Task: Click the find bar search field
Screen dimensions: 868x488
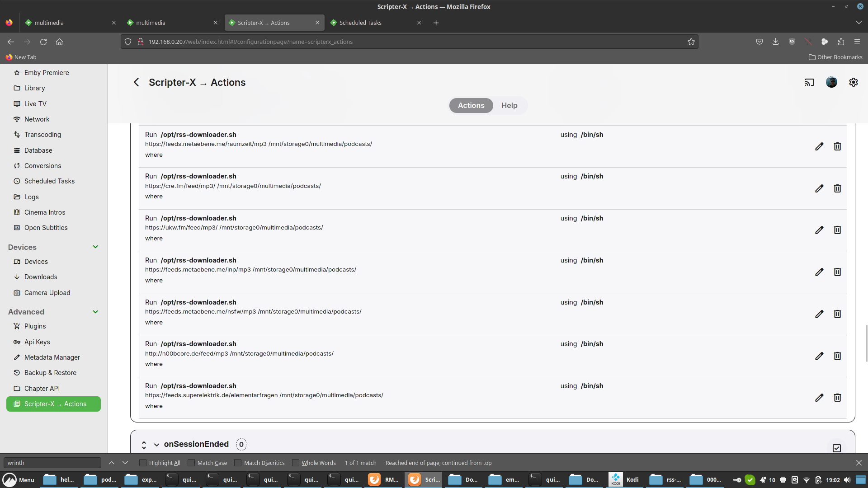Action: coord(52,463)
